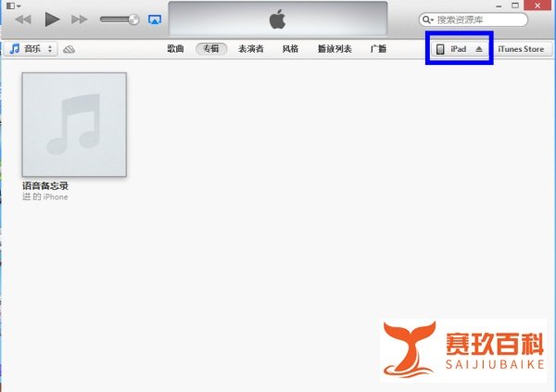Maximize the iTunes window
The height and width of the screenshot is (392, 556).
coord(515,6)
